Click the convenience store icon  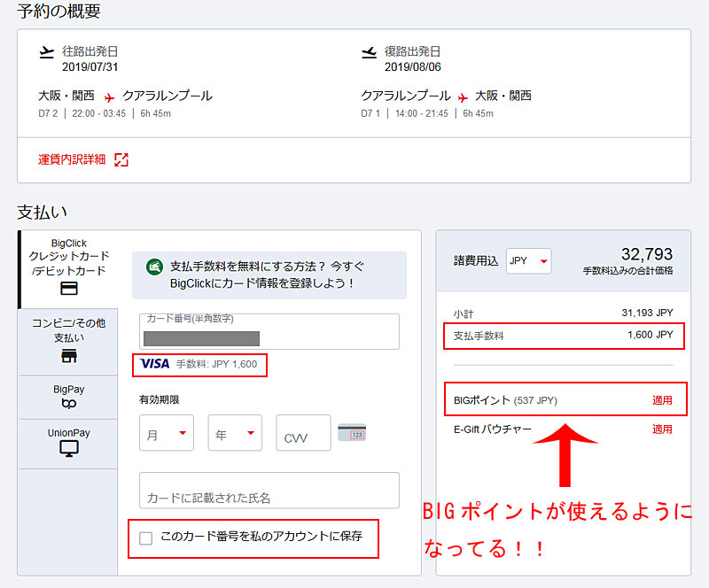click(x=68, y=356)
